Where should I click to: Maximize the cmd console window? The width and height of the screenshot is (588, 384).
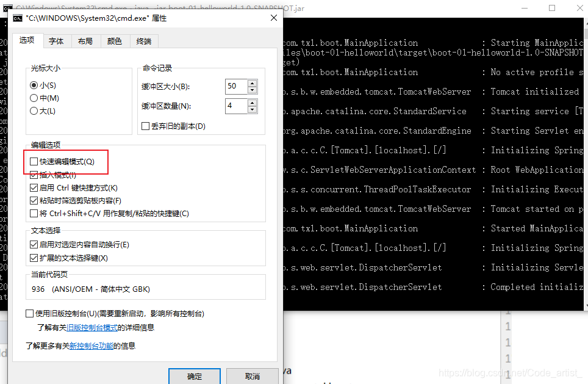pyautogui.click(x=552, y=8)
